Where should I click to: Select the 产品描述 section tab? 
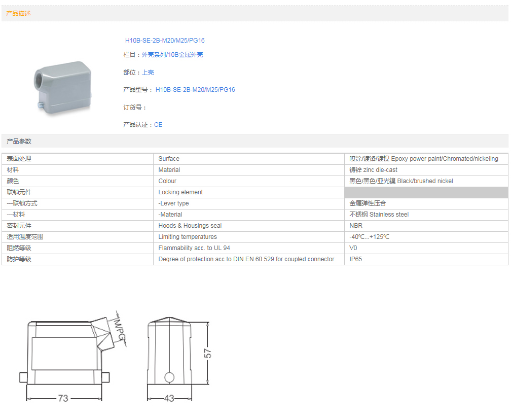(x=18, y=14)
